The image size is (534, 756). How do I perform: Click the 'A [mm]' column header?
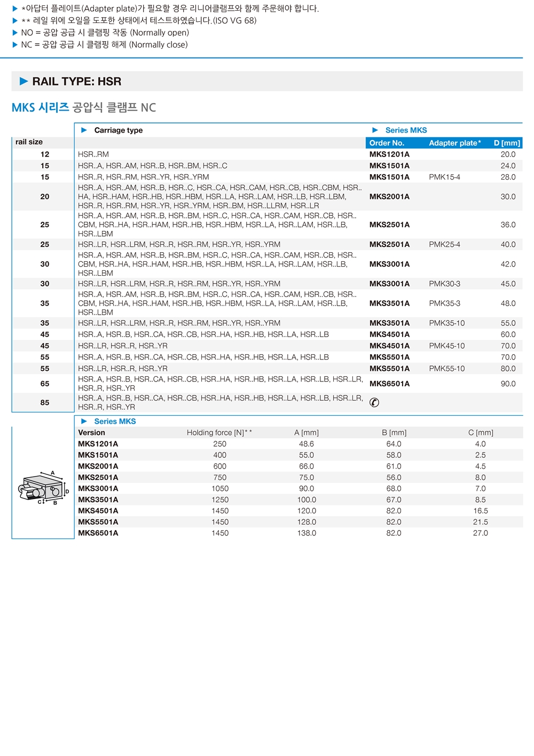pos(307,433)
